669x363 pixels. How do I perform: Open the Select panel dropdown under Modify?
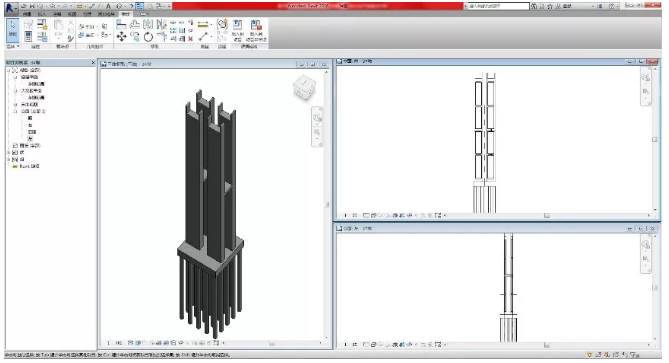point(12,46)
